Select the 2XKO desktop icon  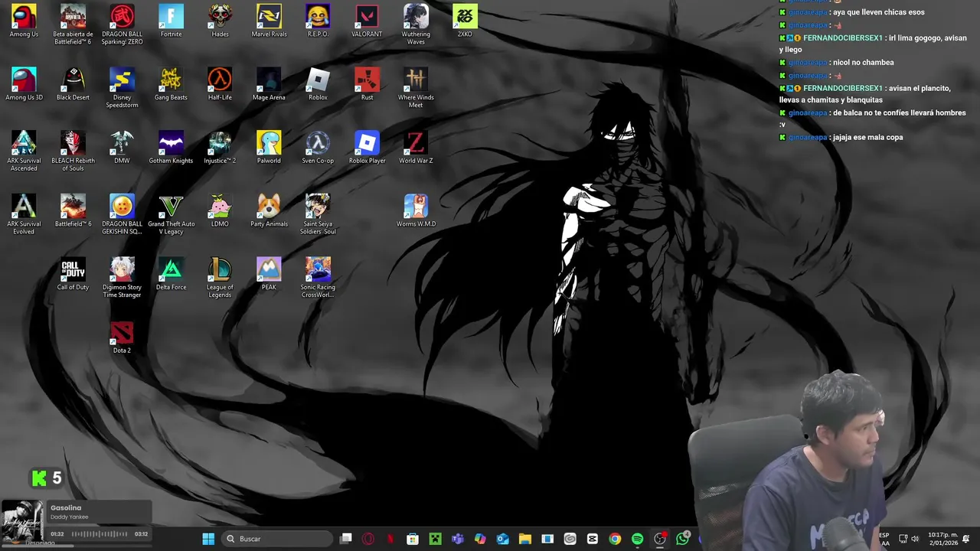coord(465,21)
